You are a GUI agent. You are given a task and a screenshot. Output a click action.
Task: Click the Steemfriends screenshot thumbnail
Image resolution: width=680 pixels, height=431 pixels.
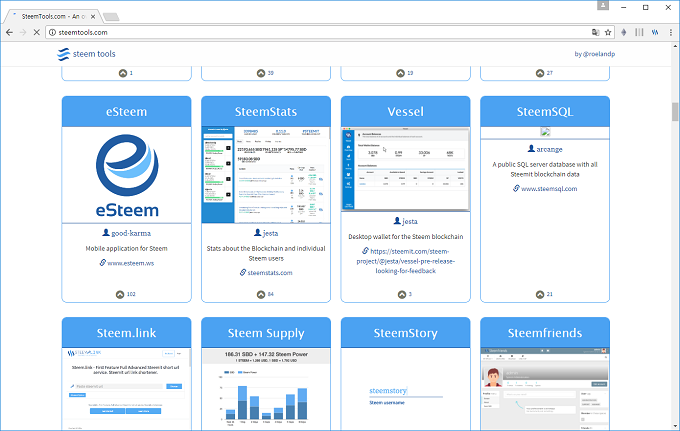[545, 389]
